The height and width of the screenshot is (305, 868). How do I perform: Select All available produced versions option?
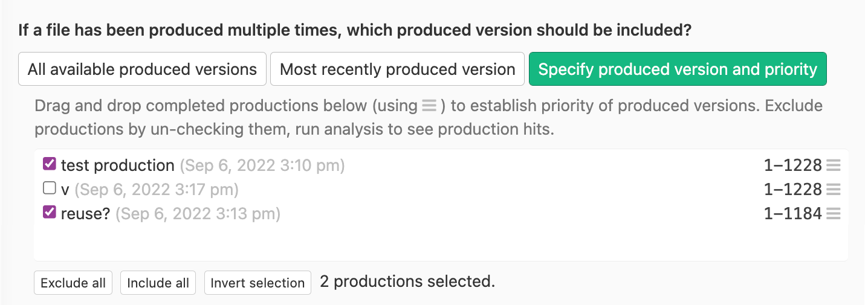[x=142, y=69]
